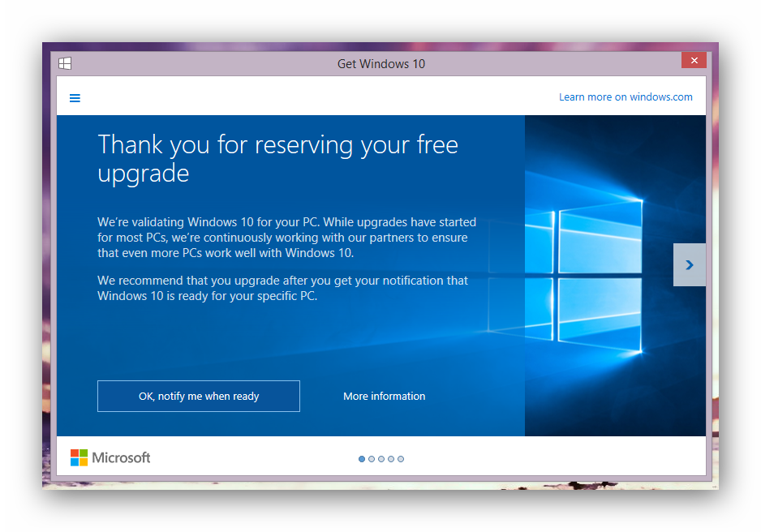Select the third page indicator dot

click(381, 459)
